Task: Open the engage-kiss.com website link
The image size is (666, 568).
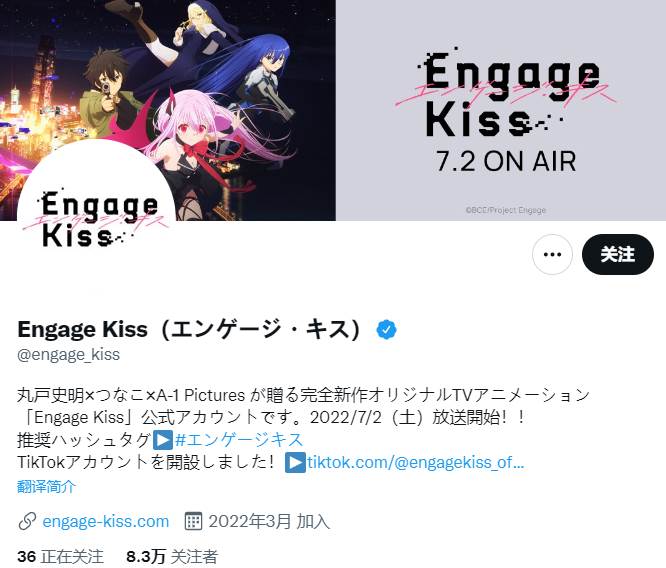Action: 106,521
